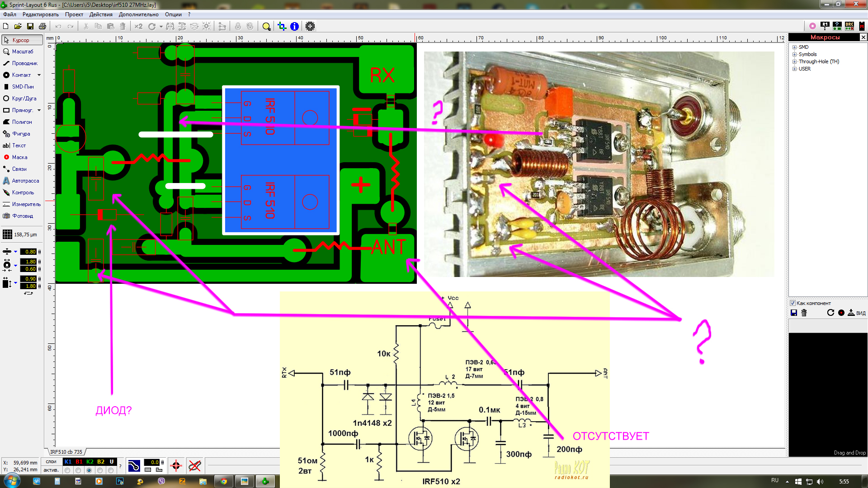Image resolution: width=868 pixels, height=488 pixels.
Task: Toggle the Как компонент checkbox
Action: tap(793, 303)
